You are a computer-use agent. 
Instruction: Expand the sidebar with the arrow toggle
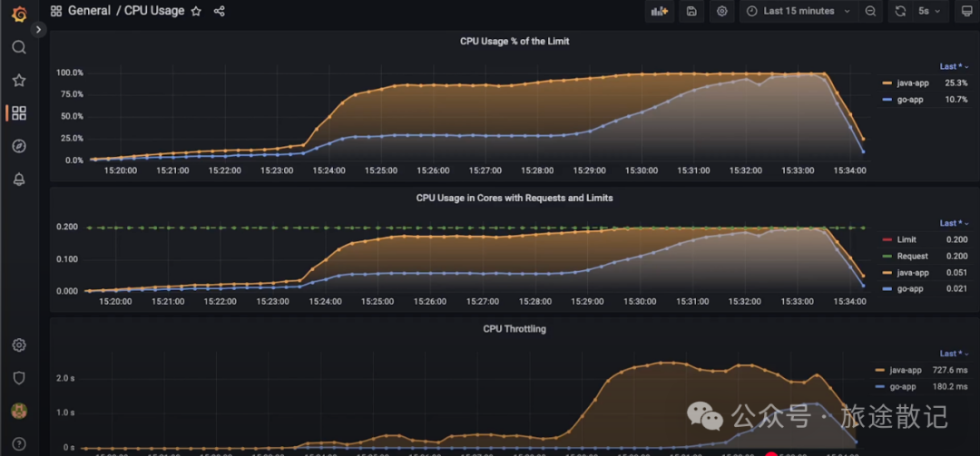(39, 29)
